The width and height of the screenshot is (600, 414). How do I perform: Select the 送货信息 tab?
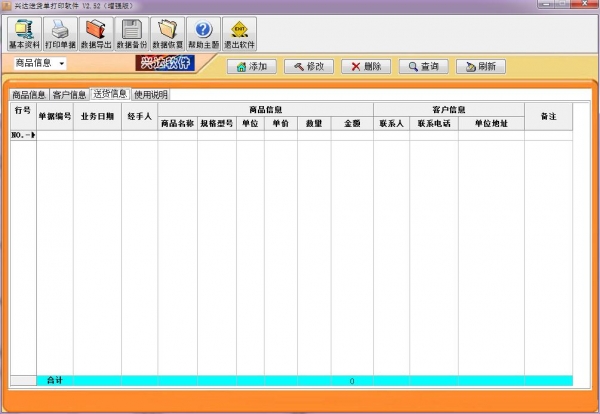[x=110, y=94]
